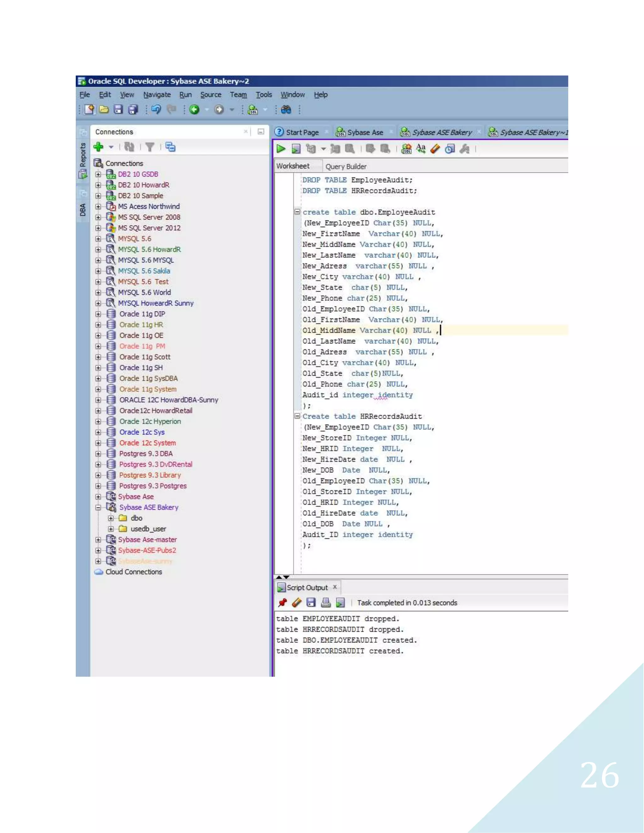Expand the dbo folder node

click(111, 518)
